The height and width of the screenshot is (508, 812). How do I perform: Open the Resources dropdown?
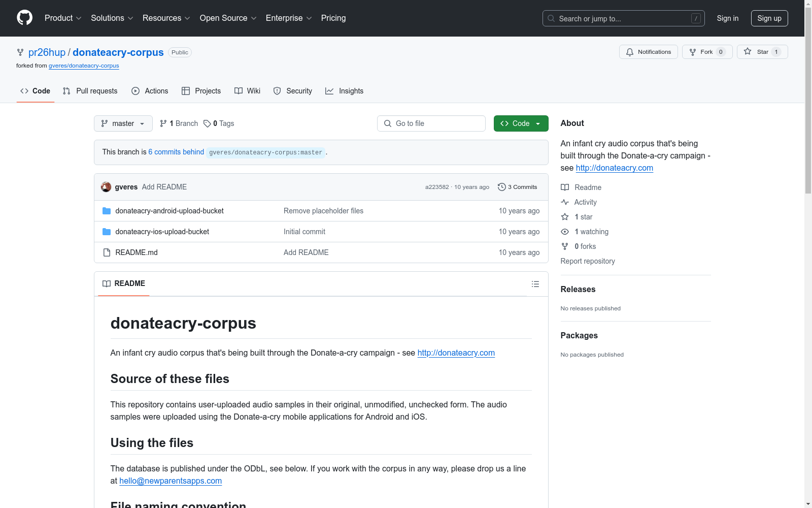(166, 18)
